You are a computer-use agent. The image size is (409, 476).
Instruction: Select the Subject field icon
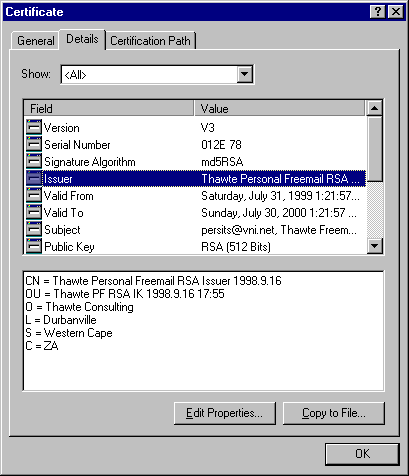[x=34, y=229]
